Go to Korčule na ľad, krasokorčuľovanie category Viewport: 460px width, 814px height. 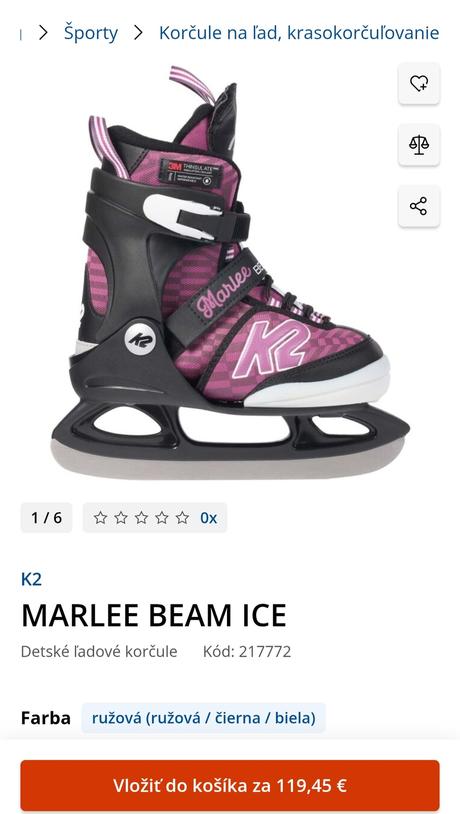click(299, 33)
